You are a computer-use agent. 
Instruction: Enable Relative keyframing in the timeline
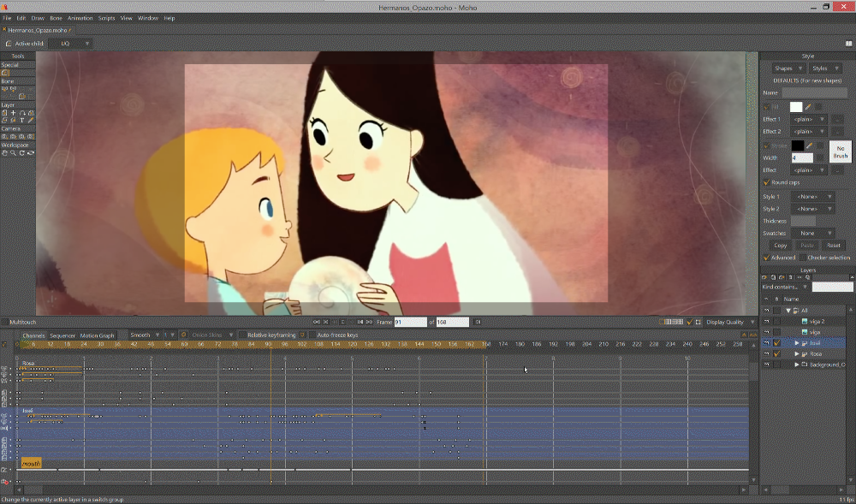242,335
